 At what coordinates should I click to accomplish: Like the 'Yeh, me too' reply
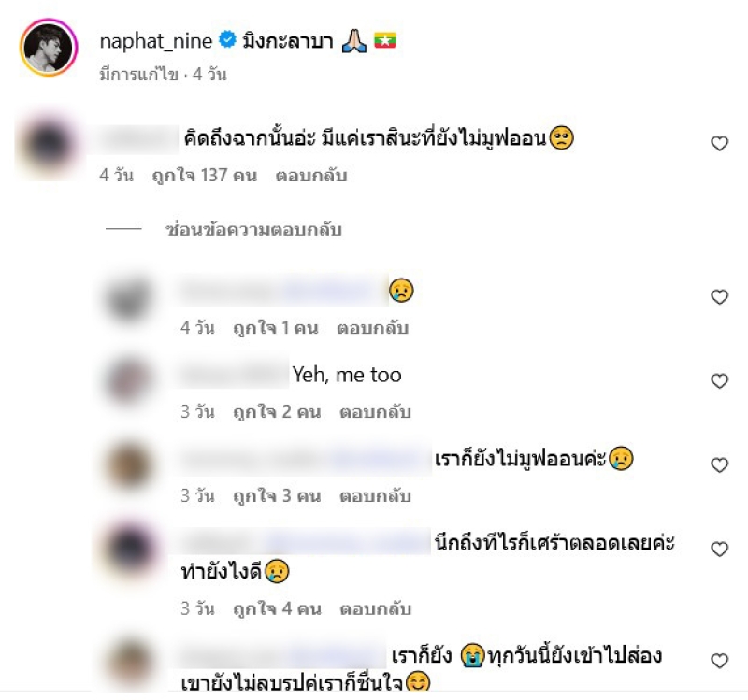pyautogui.click(x=719, y=381)
